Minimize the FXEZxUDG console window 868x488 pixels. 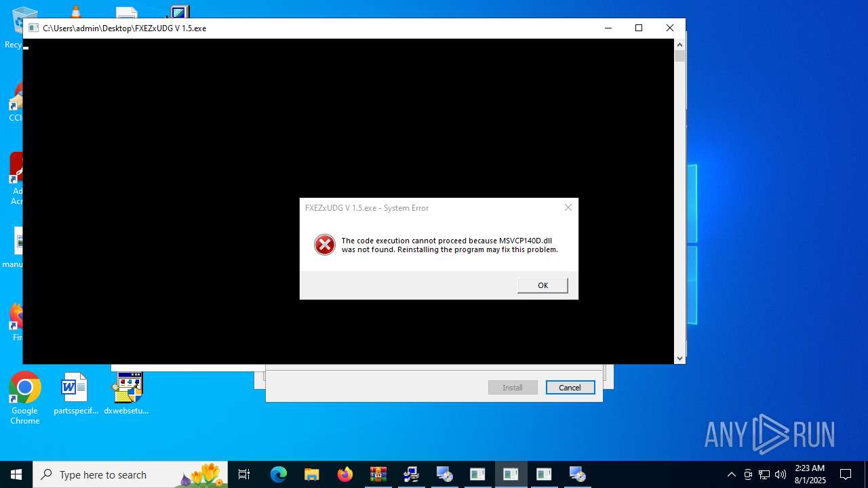pyautogui.click(x=608, y=28)
